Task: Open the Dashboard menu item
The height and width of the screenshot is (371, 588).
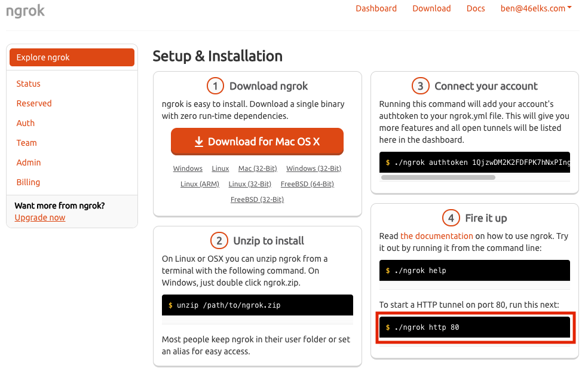Action: (x=376, y=8)
